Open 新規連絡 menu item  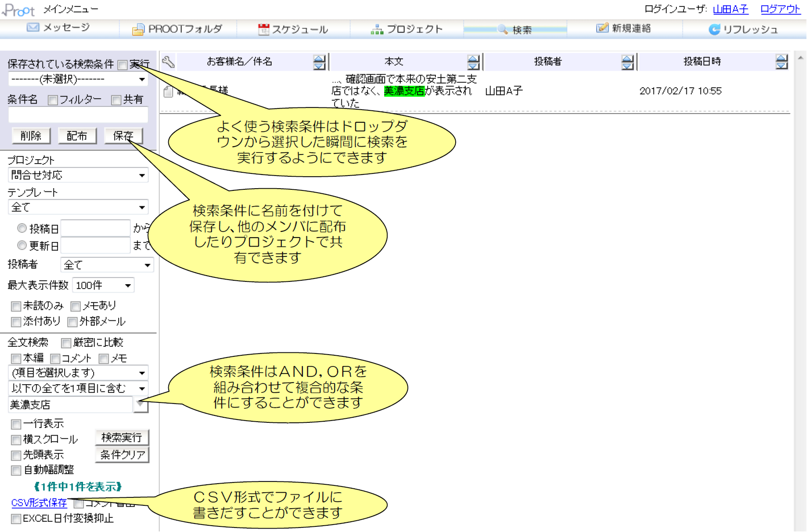pos(623,28)
